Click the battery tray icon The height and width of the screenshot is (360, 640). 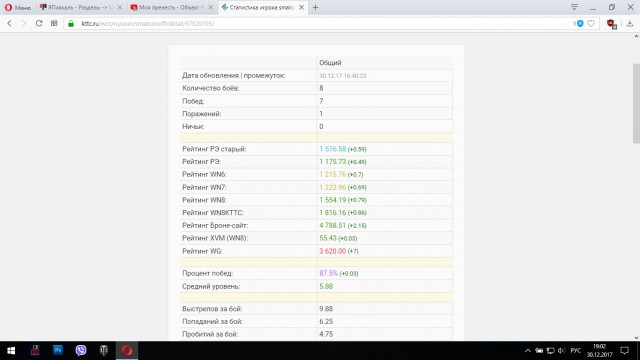(x=539, y=351)
